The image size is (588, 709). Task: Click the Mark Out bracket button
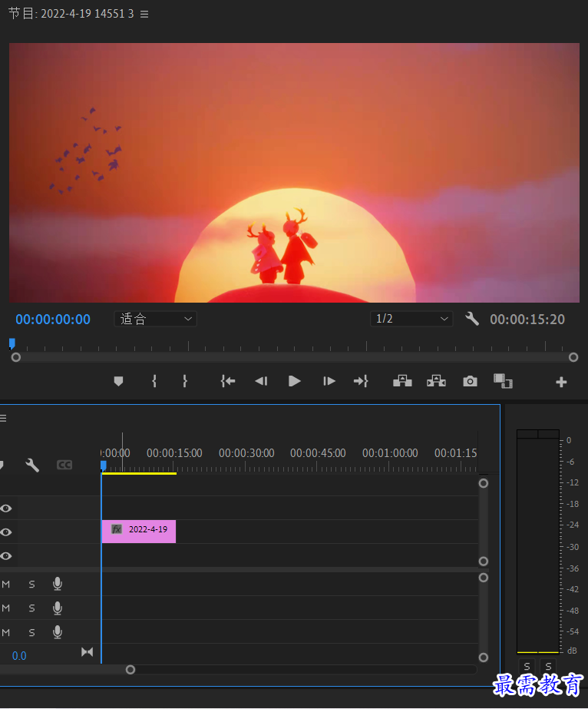coord(185,381)
